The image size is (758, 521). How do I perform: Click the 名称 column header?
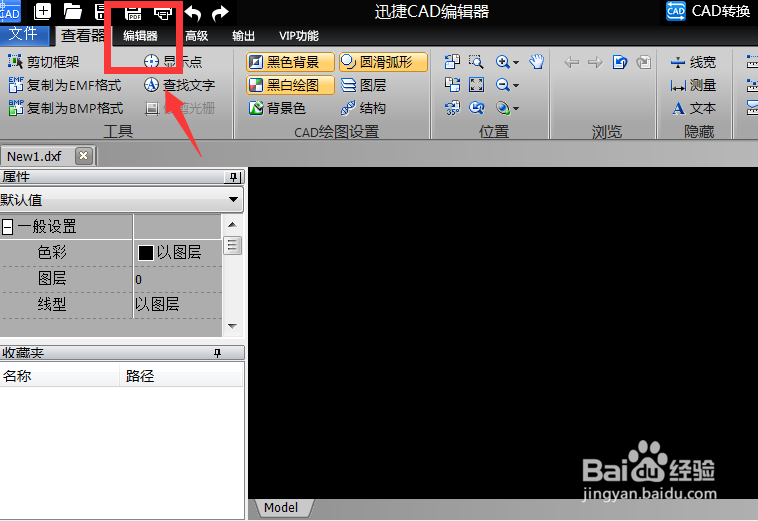click(59, 376)
